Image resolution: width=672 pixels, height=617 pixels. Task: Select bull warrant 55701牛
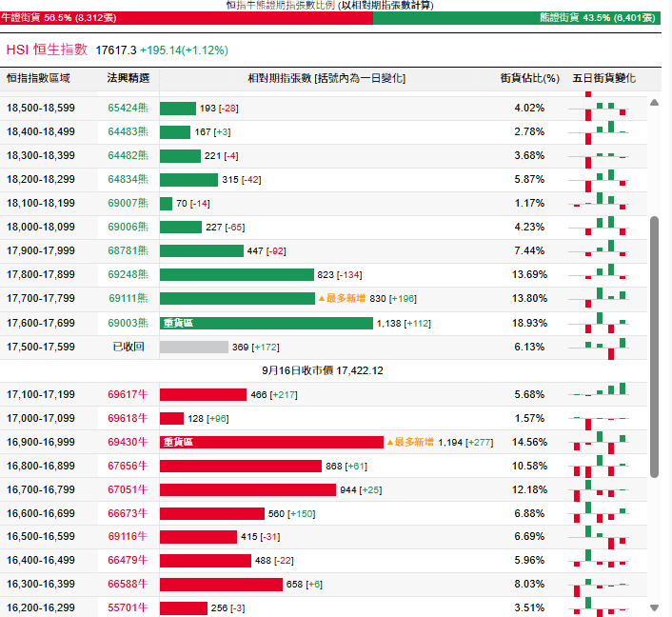128,608
